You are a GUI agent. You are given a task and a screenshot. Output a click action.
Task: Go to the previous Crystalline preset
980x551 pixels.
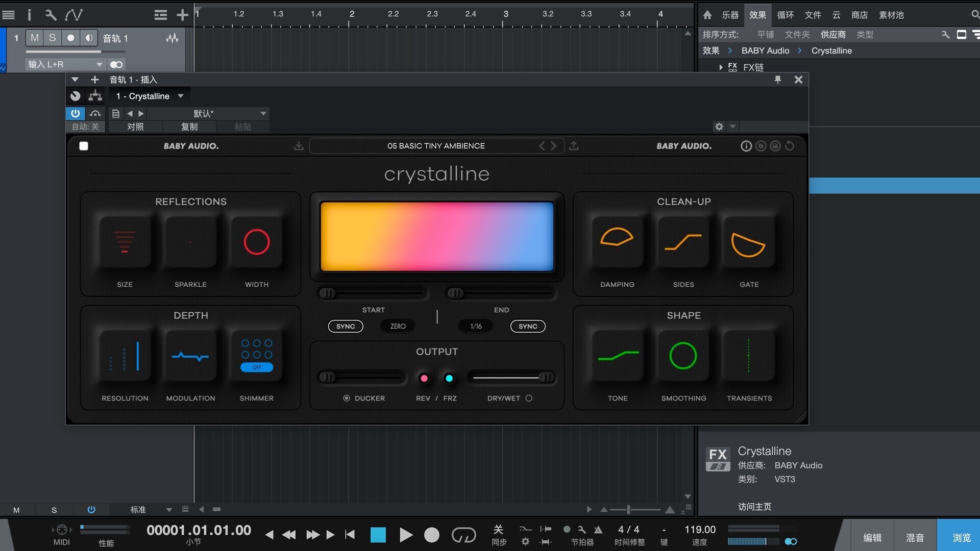[x=542, y=146]
